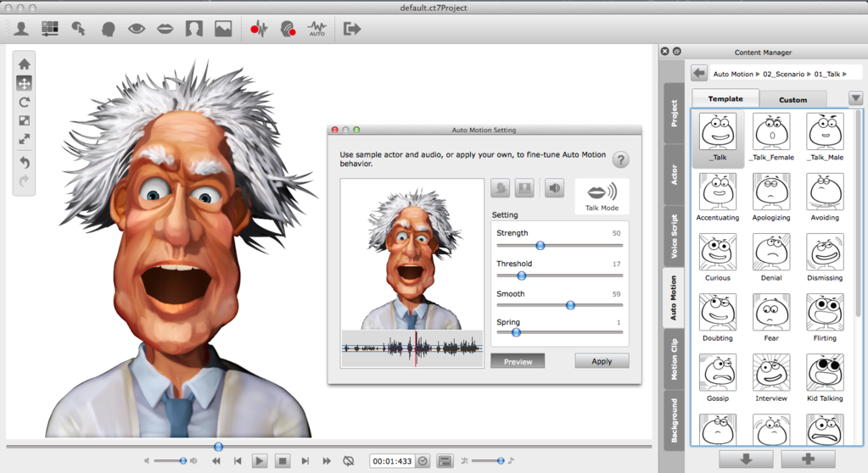
Task: Open the Project side tab
Action: 674,114
